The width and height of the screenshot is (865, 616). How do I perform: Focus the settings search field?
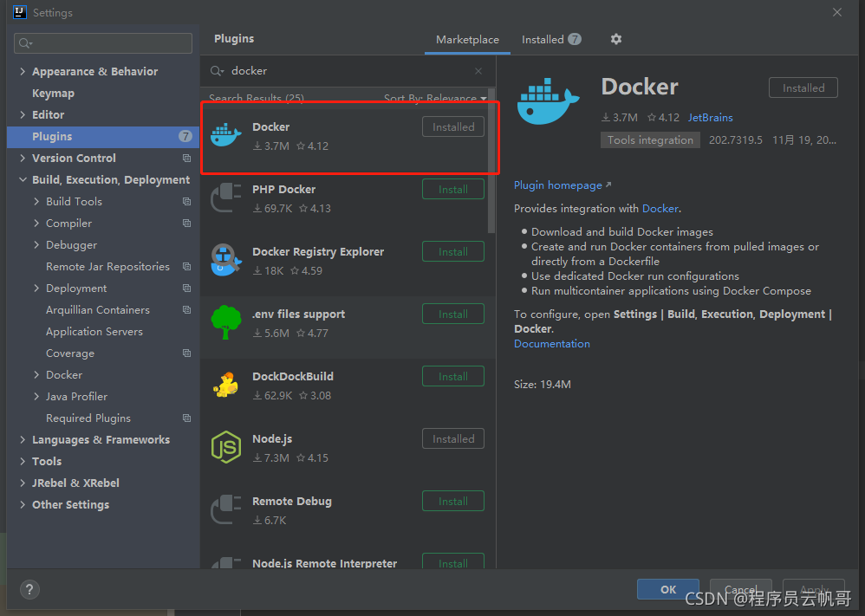[103, 43]
